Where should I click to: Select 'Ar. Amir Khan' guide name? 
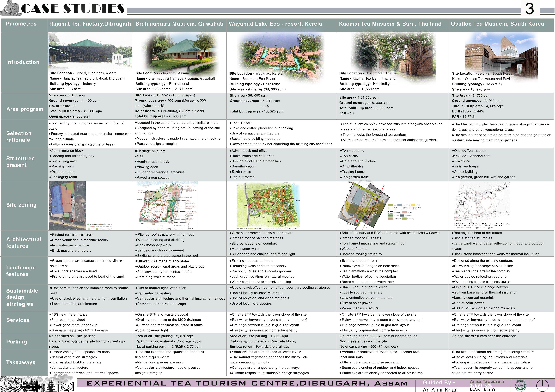440,389
